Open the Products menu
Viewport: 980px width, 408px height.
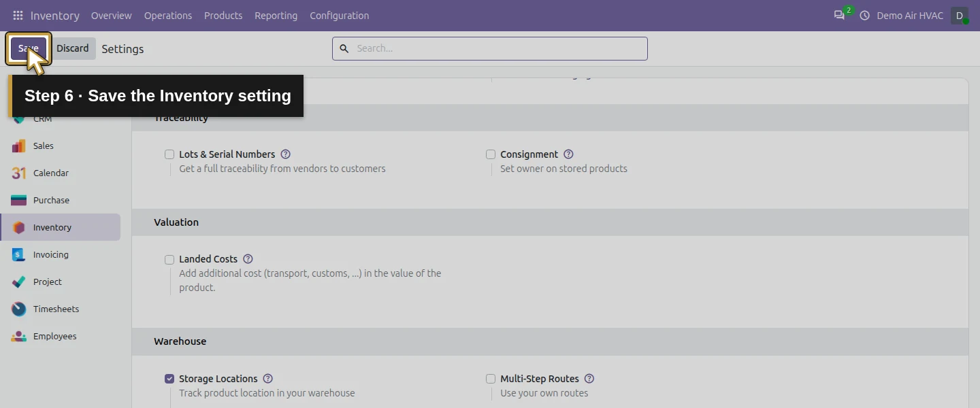(x=223, y=16)
